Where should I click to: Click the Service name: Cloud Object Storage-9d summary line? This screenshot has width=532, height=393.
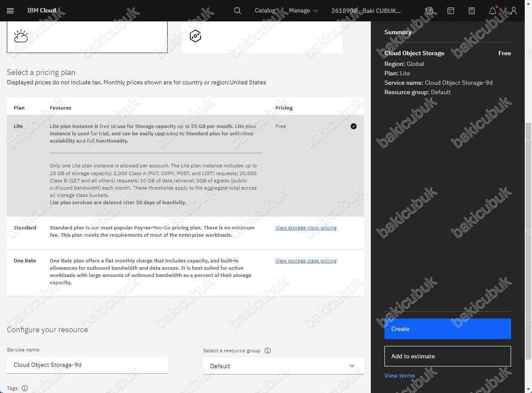(x=438, y=83)
